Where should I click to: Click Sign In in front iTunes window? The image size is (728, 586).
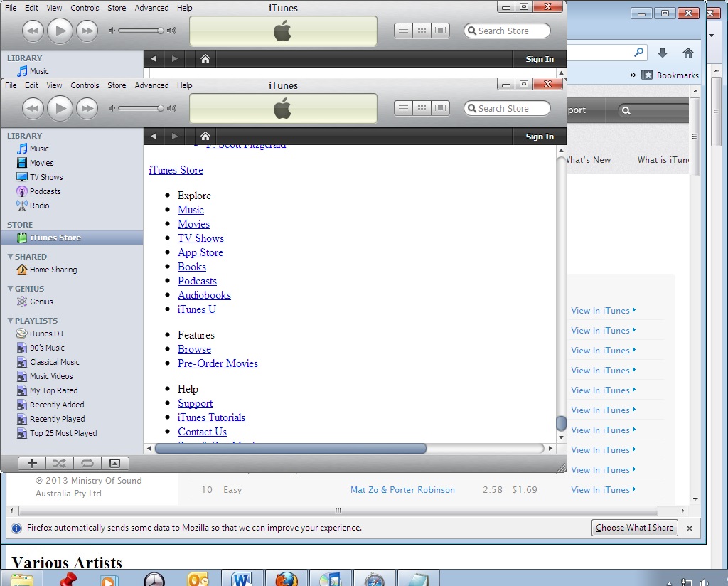pyautogui.click(x=540, y=137)
